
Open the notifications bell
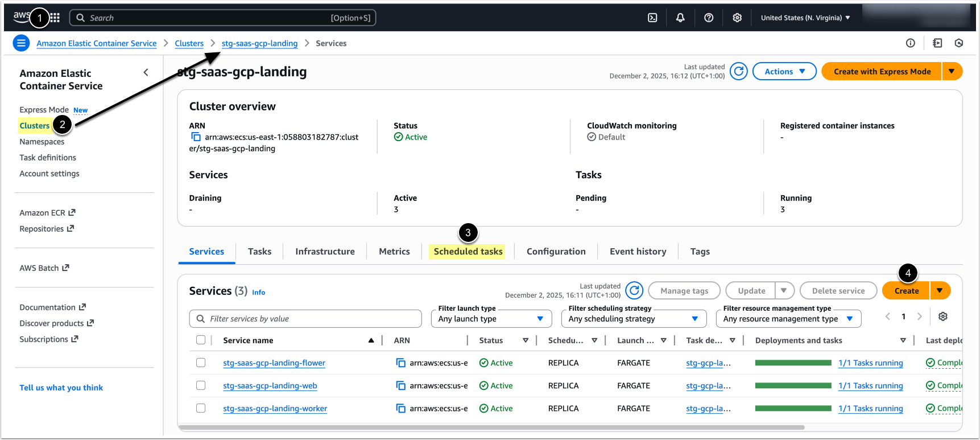pyautogui.click(x=680, y=18)
